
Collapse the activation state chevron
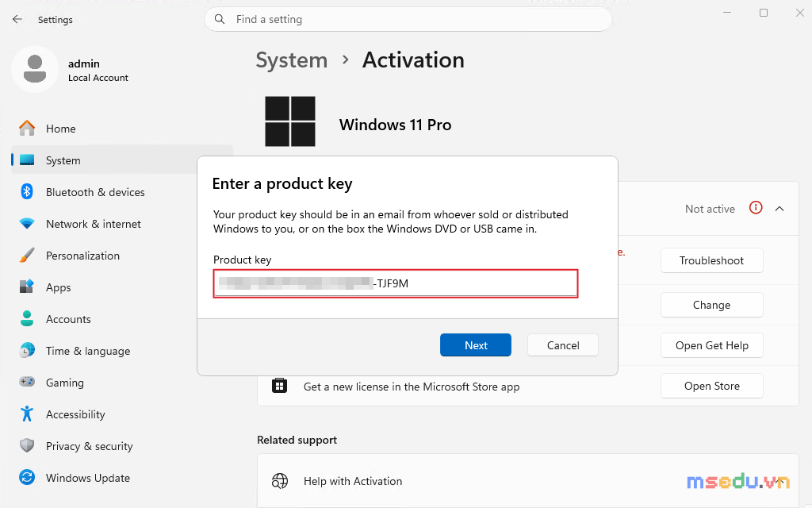click(779, 209)
